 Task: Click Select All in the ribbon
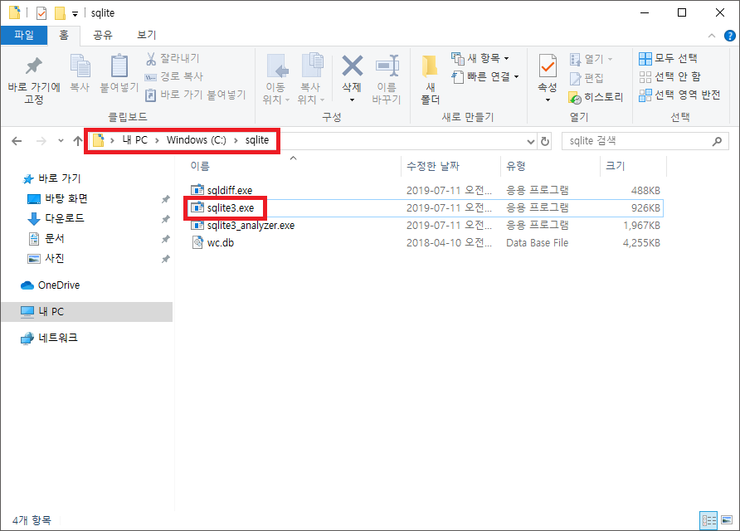670,58
